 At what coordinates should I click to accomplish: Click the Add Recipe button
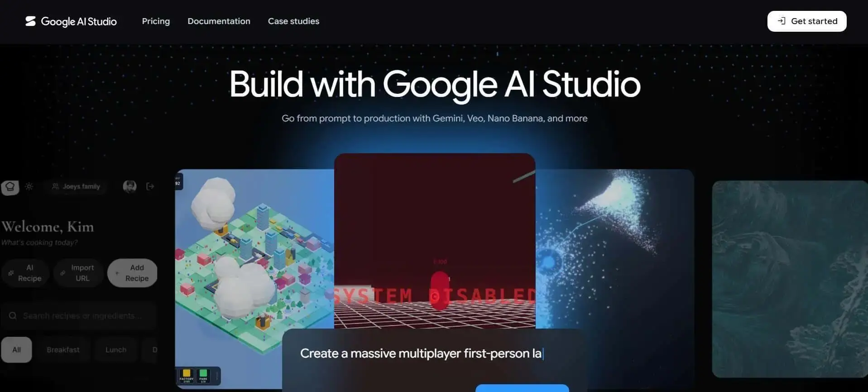pos(132,273)
